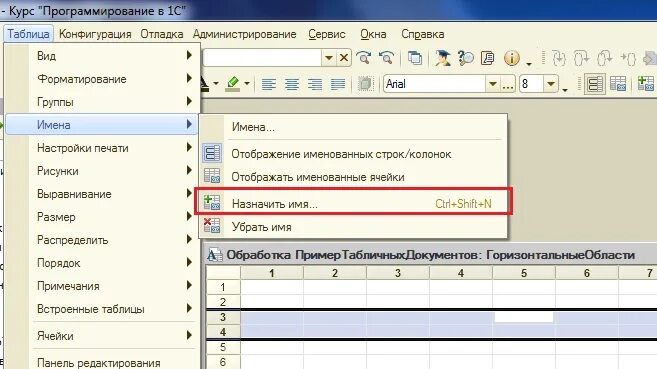The image size is (657, 369).
Task: Click the green background fill marker icon
Action: point(233,84)
